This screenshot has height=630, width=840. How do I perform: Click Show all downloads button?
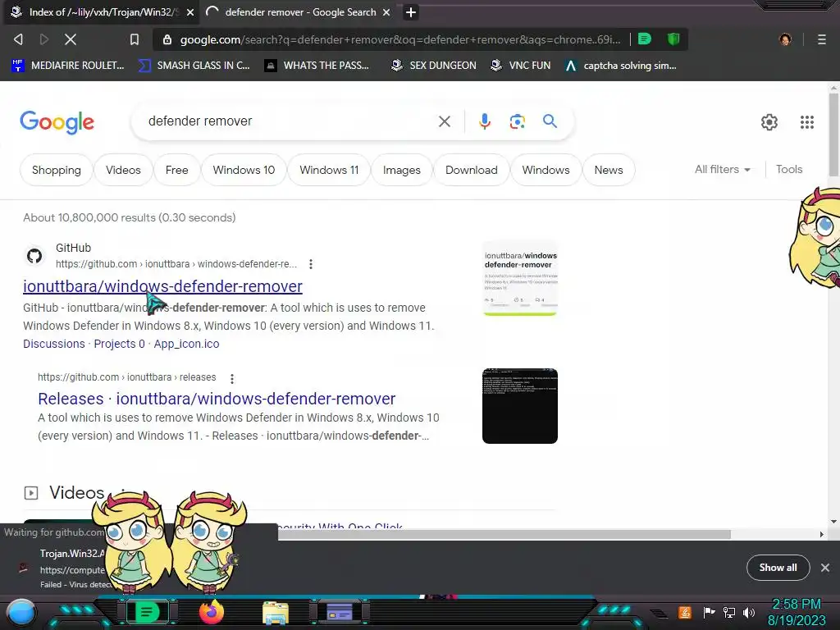coord(778,568)
